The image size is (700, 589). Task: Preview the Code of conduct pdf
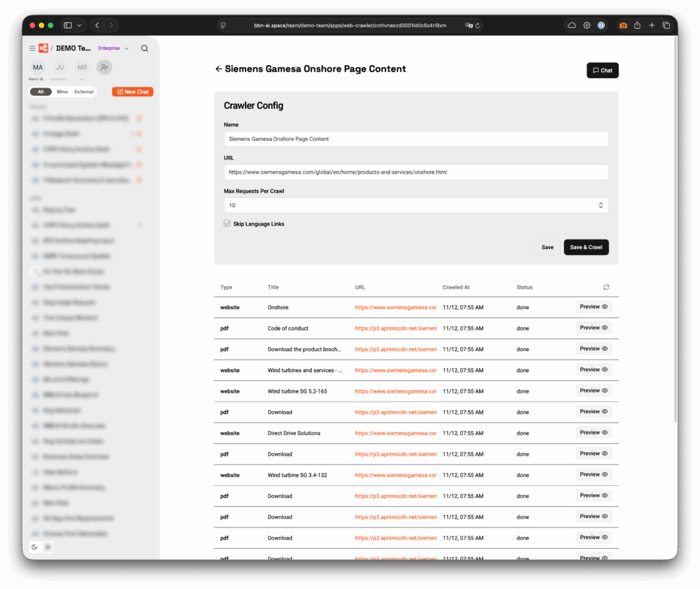(x=593, y=328)
